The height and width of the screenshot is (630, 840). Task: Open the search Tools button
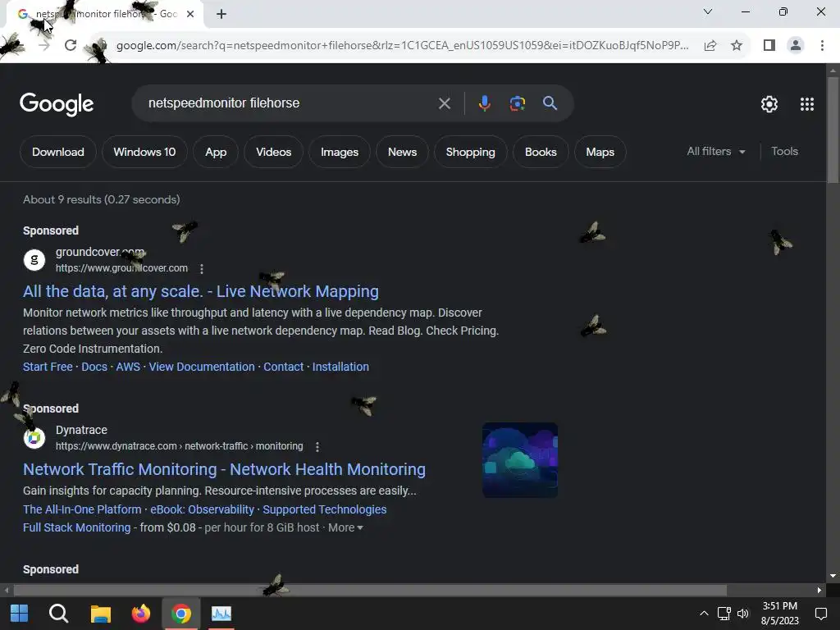(x=784, y=152)
